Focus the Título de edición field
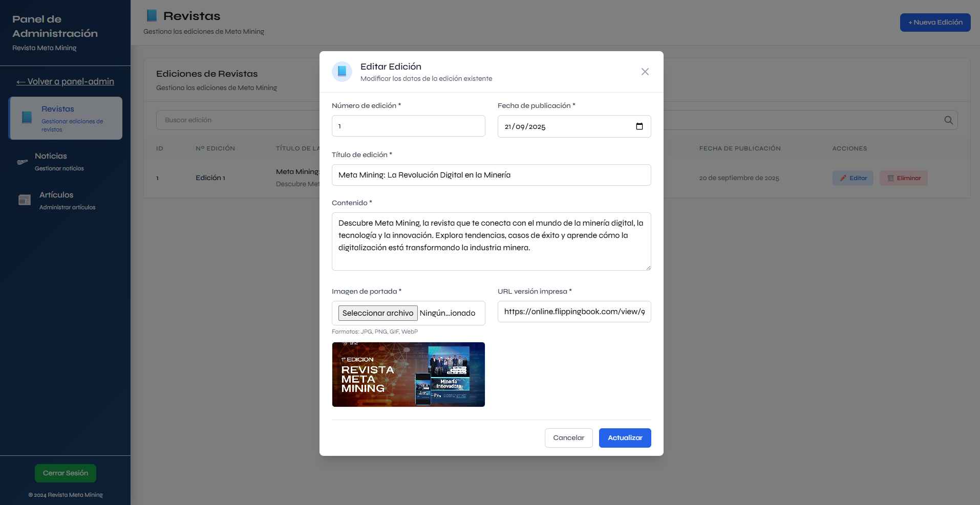 tap(492, 175)
